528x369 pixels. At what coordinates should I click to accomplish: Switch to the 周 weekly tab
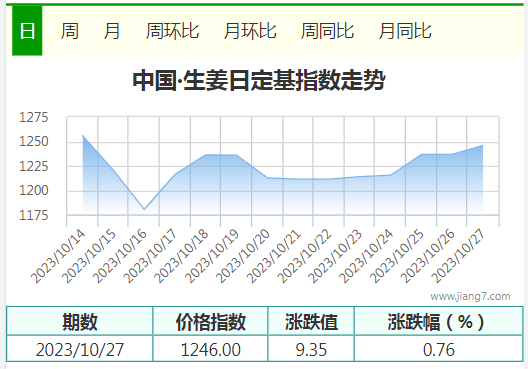(70, 31)
